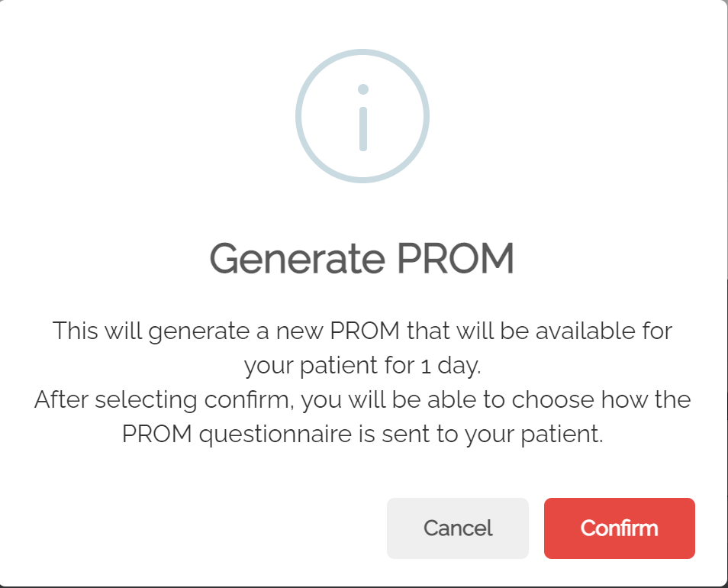Screen dimensions: 728x588
Task: Click the text 'This will generate a new PROM'
Action: click(226, 331)
